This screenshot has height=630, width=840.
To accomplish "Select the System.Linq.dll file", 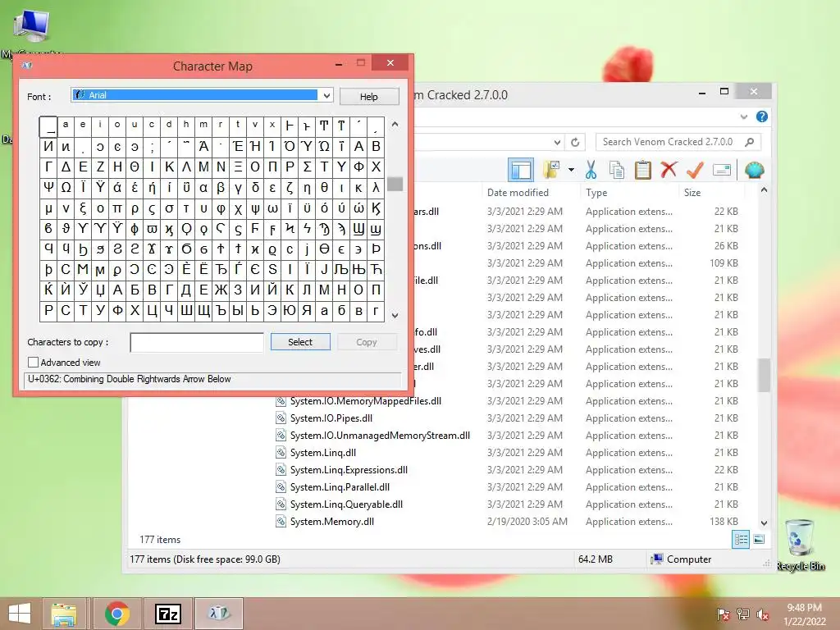I will coord(323,452).
